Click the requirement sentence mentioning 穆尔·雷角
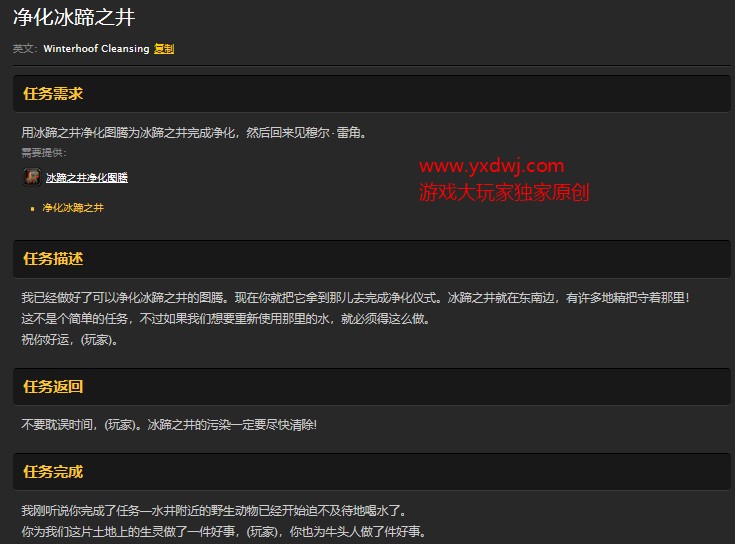Viewport: 735px width, 544px height. click(x=193, y=133)
